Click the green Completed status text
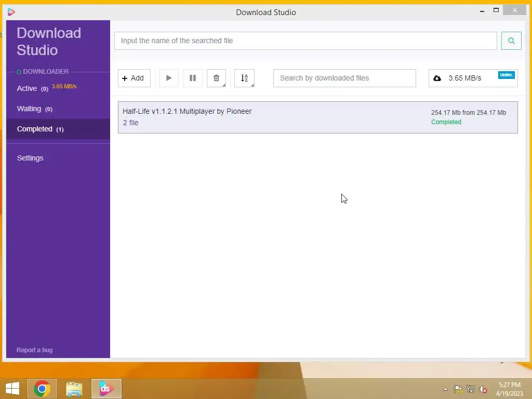Viewport: 532px width, 399px height. (446, 122)
